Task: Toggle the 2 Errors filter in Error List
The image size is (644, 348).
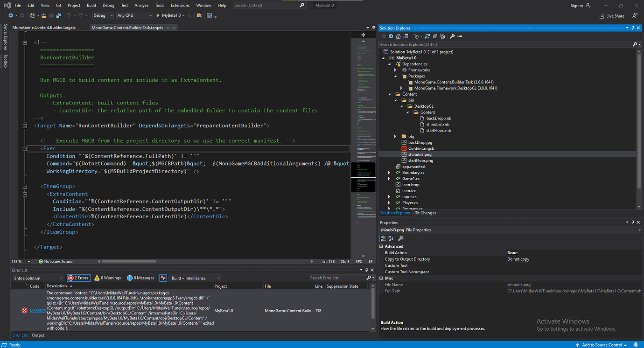Action: point(78,278)
